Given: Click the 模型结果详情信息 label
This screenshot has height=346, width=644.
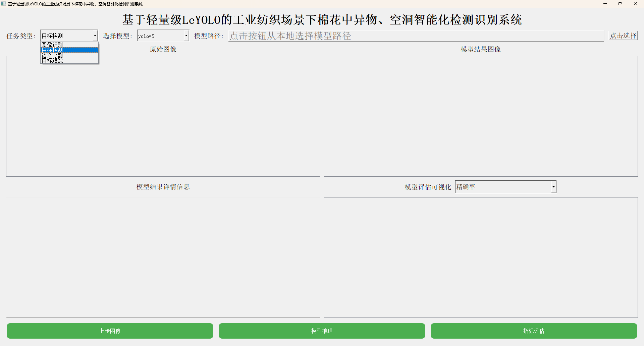Looking at the screenshot, I should coord(163,187).
